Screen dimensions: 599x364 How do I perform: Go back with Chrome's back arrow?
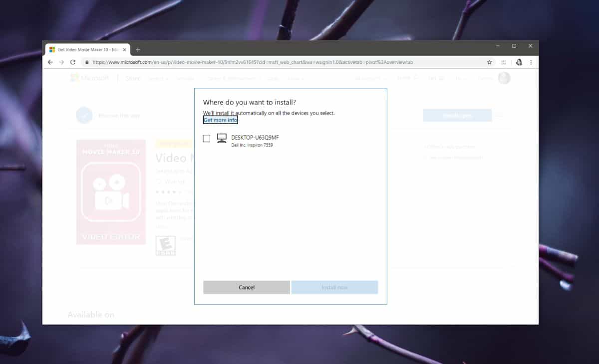point(50,62)
